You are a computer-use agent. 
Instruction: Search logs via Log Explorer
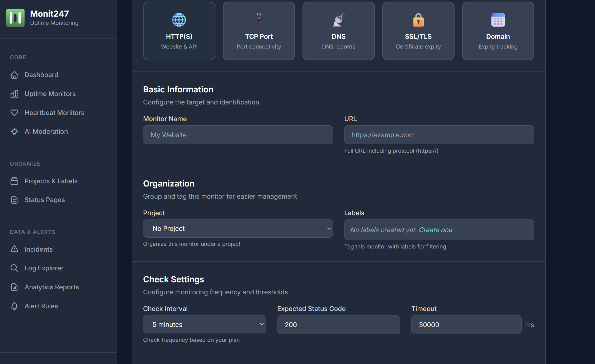[x=44, y=268]
